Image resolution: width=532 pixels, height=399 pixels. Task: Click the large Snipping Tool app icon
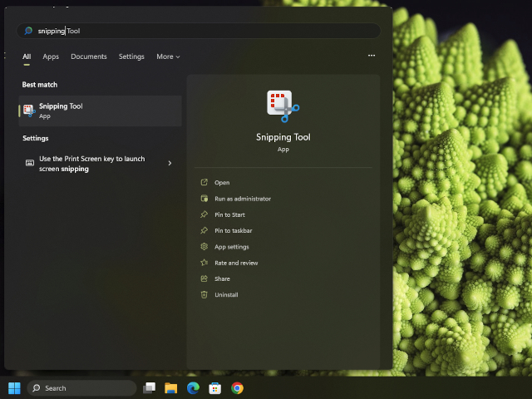[x=283, y=106]
